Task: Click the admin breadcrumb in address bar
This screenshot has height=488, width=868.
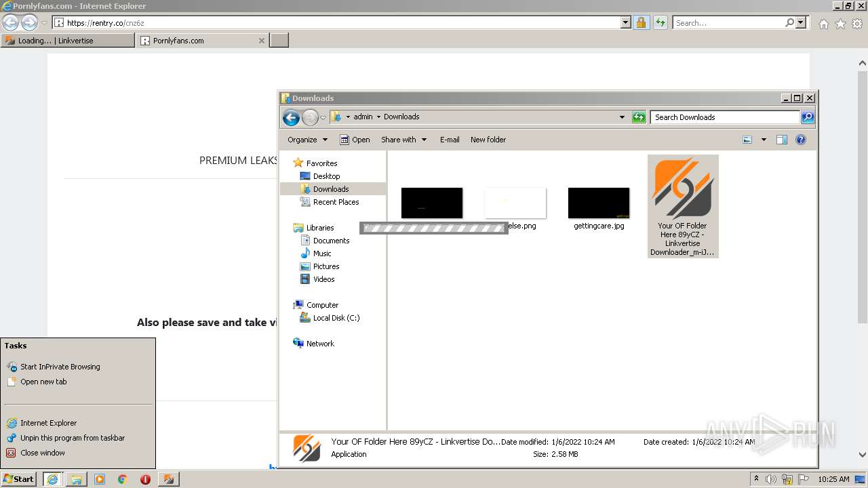Action: pos(363,117)
